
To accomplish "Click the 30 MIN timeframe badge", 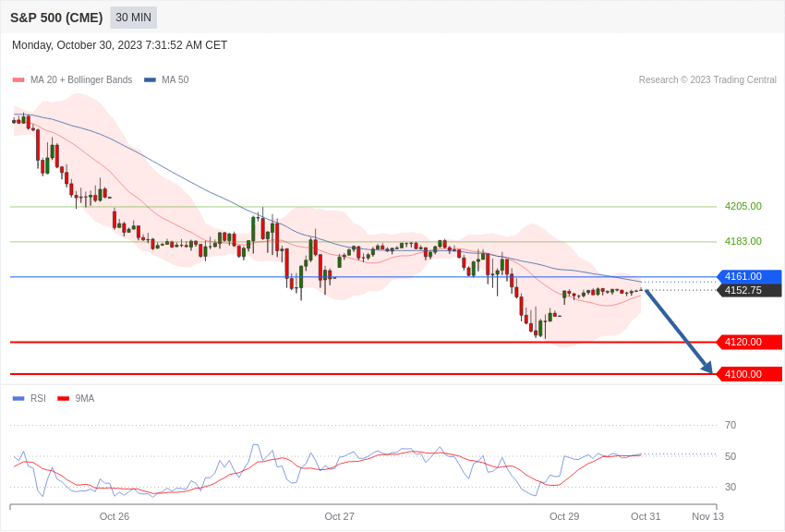I will tap(133, 18).
